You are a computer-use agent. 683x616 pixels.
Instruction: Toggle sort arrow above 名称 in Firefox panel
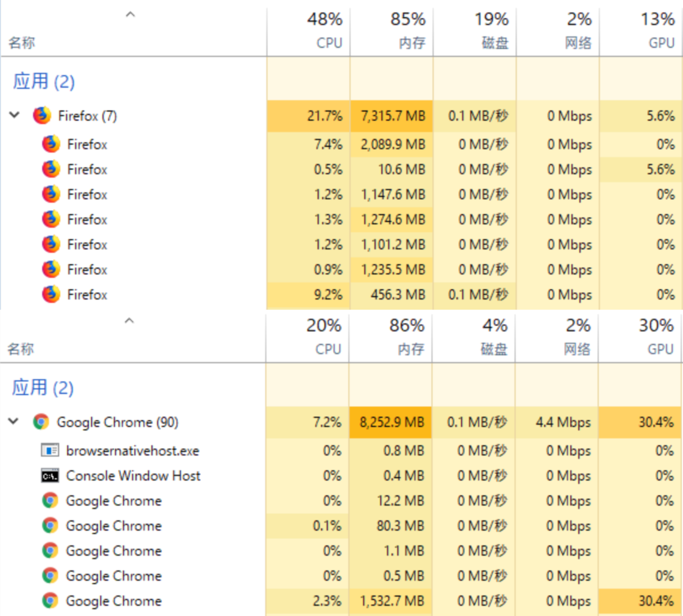click(x=131, y=15)
